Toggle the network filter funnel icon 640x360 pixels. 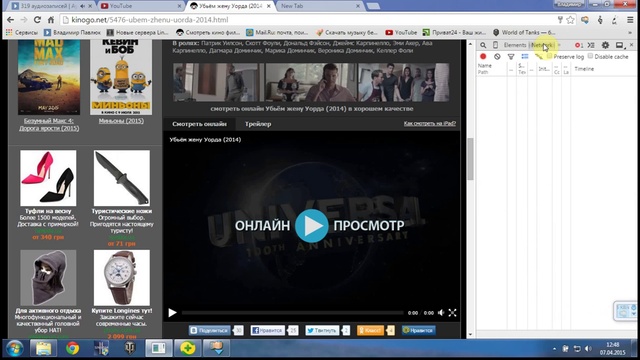(x=511, y=57)
